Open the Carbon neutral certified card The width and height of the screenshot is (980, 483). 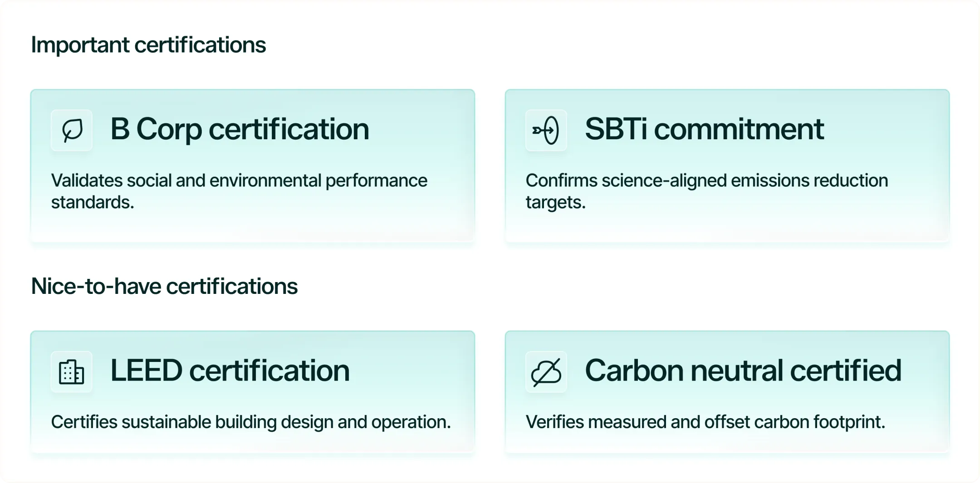coord(727,392)
